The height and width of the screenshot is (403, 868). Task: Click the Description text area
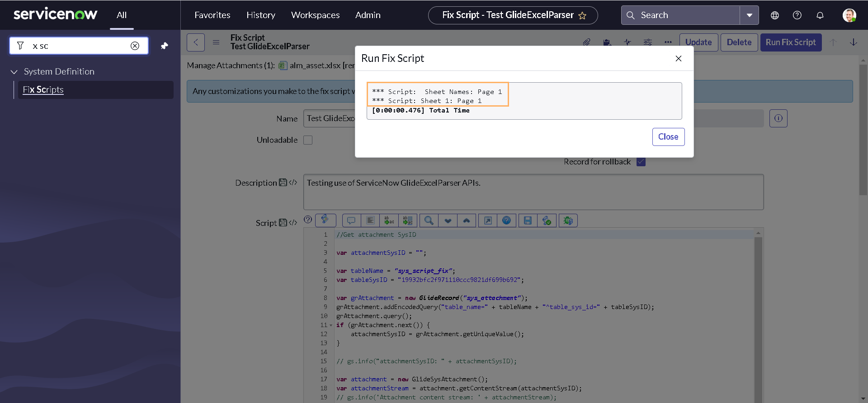click(533, 192)
